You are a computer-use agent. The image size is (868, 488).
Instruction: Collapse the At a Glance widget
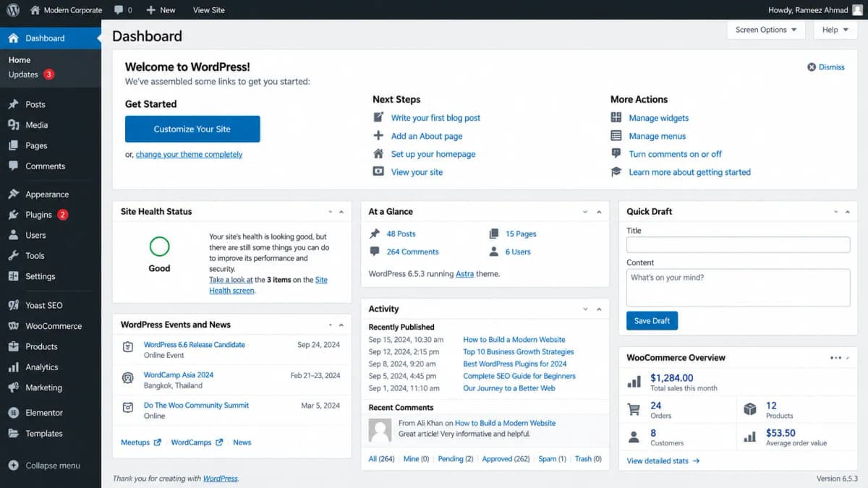coord(599,212)
